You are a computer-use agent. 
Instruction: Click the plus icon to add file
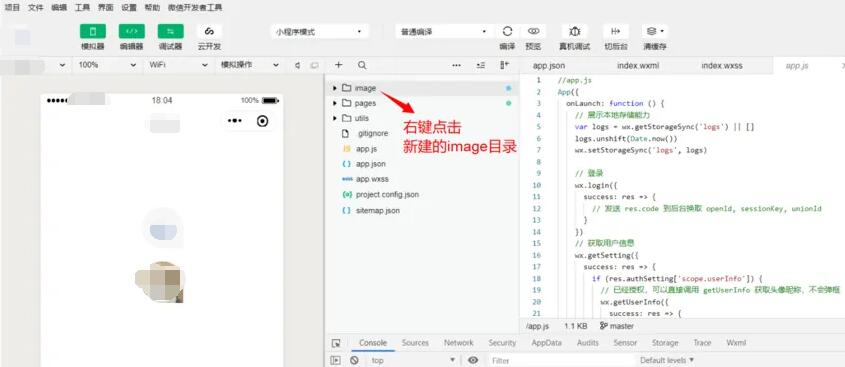[338, 65]
